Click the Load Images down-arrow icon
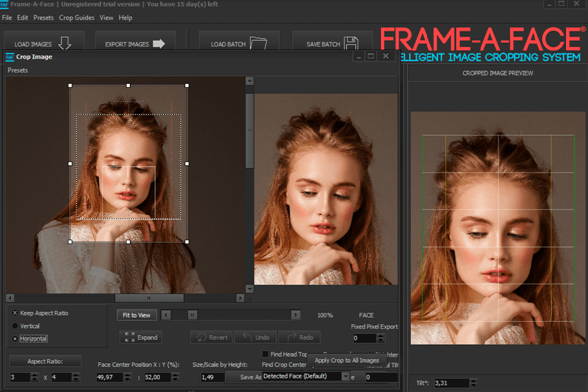 click(x=64, y=43)
